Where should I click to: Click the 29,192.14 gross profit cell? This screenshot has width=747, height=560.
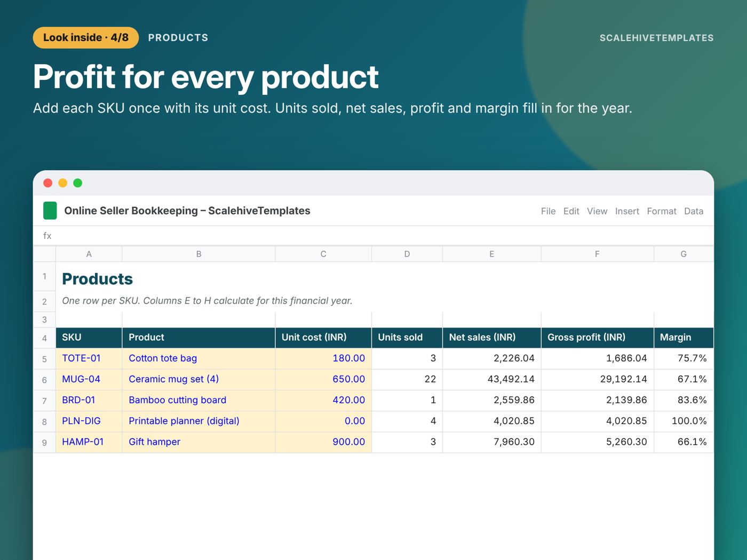[x=598, y=379]
